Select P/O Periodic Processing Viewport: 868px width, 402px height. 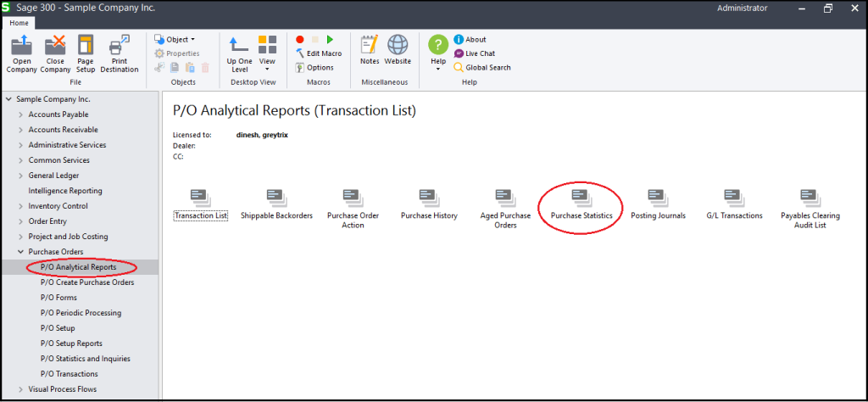tap(81, 313)
